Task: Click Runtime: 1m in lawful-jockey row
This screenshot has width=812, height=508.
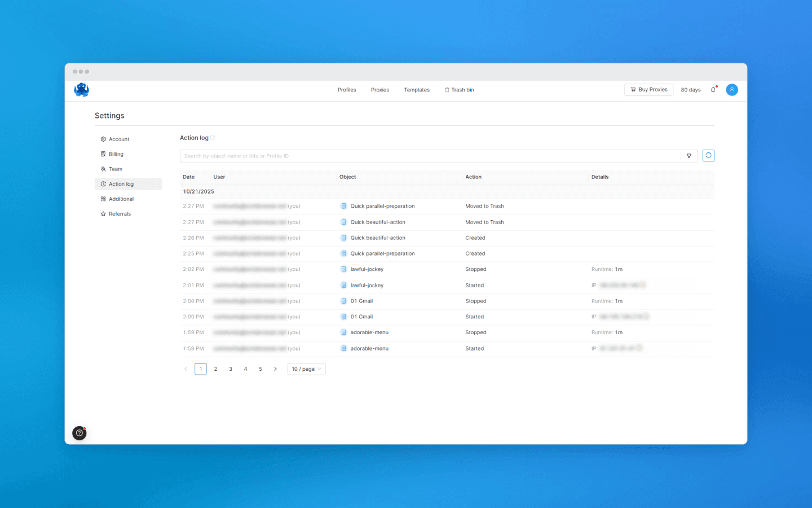Action: 607,269
